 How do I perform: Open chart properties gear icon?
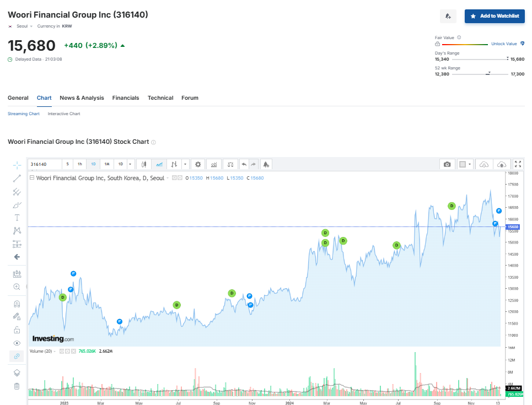tap(198, 165)
